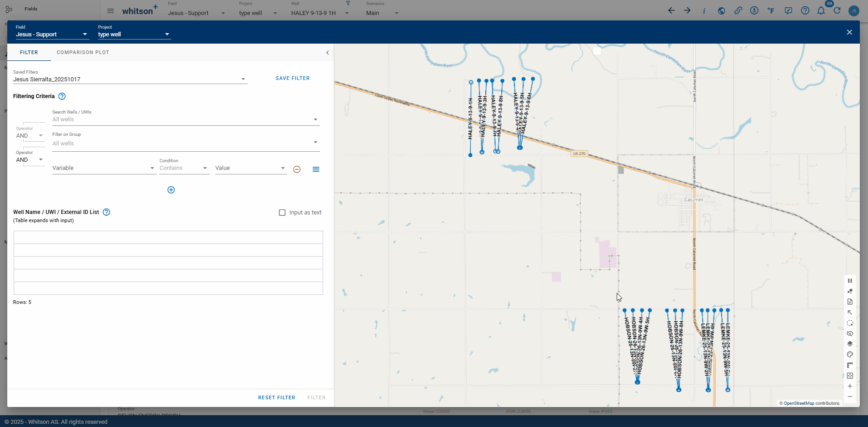The image size is (868, 427).
Task: Toggle well visibility with crossed-eye icon
Action: (850, 333)
